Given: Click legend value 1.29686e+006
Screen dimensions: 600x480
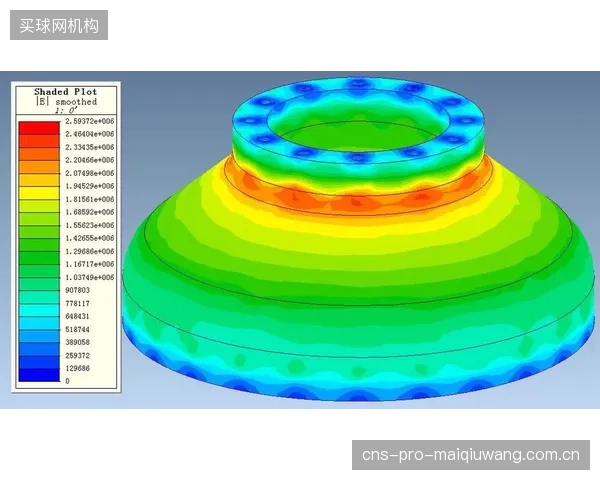Looking at the screenshot, I should [90, 251].
